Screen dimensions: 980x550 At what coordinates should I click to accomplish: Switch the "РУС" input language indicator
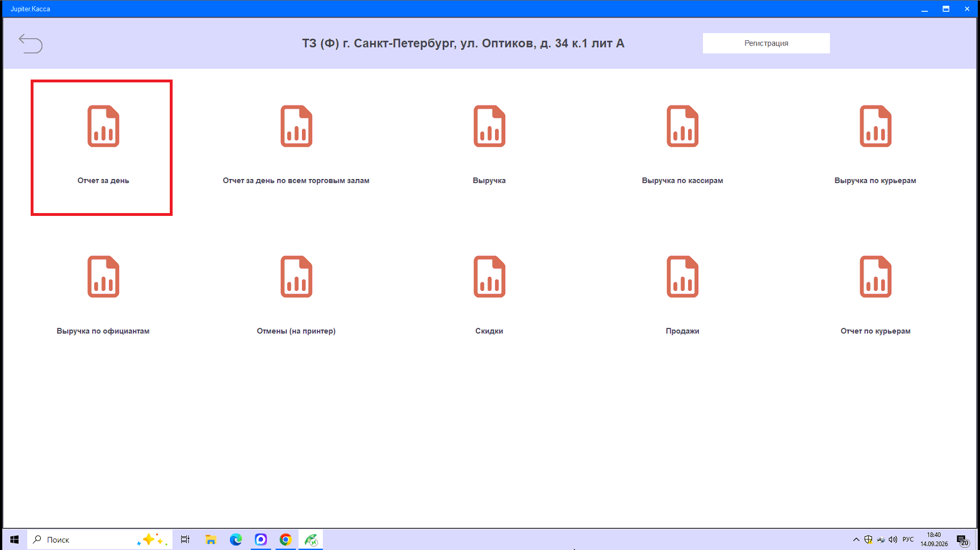[x=908, y=540]
